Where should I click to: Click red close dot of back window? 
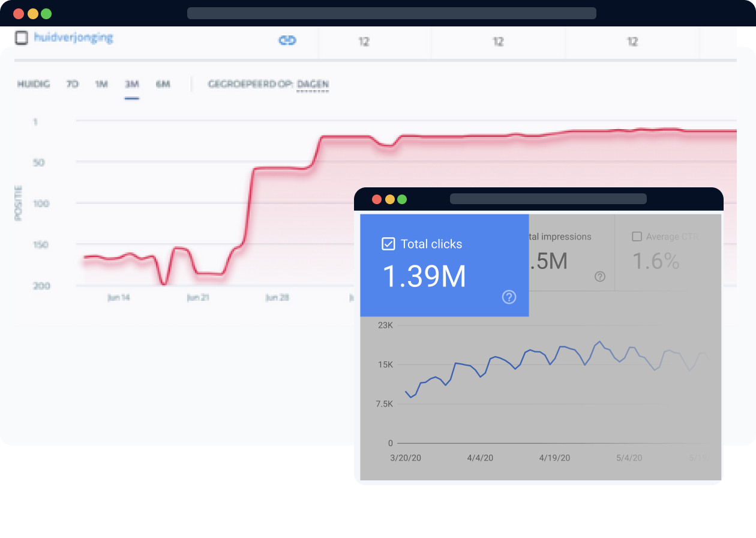point(19,13)
